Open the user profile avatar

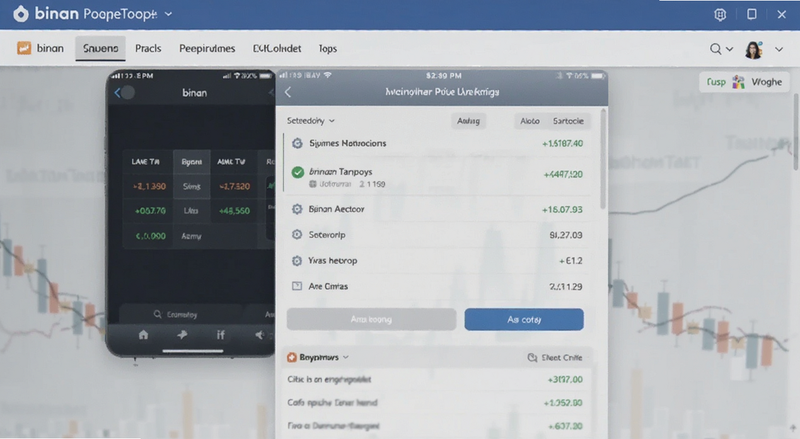pyautogui.click(x=754, y=50)
